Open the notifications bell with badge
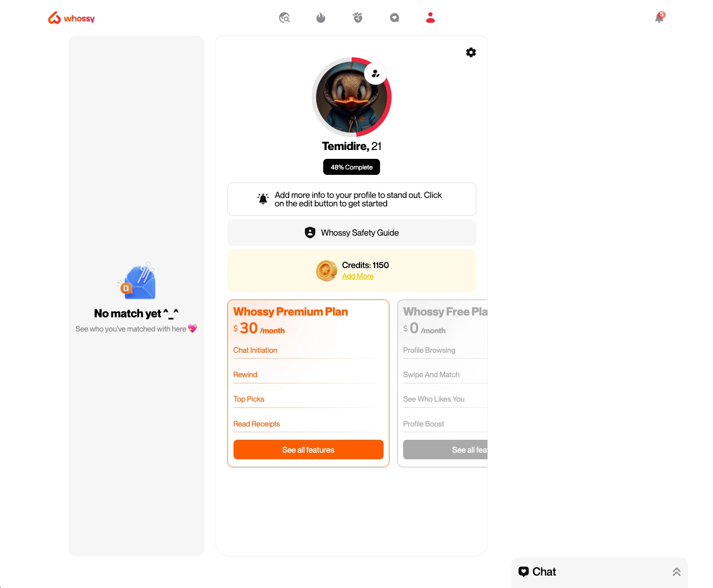713x588 pixels. coord(660,17)
